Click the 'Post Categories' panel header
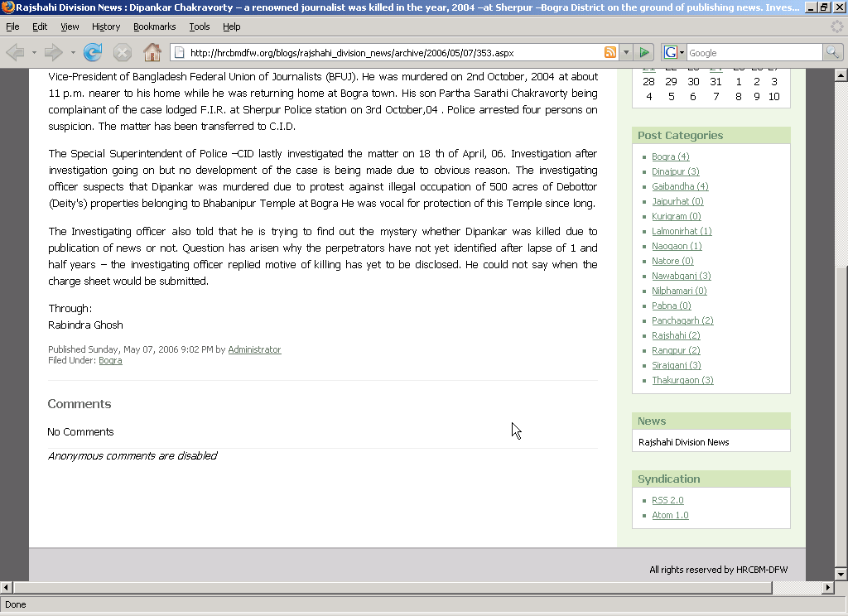The image size is (848, 616). coord(711,135)
